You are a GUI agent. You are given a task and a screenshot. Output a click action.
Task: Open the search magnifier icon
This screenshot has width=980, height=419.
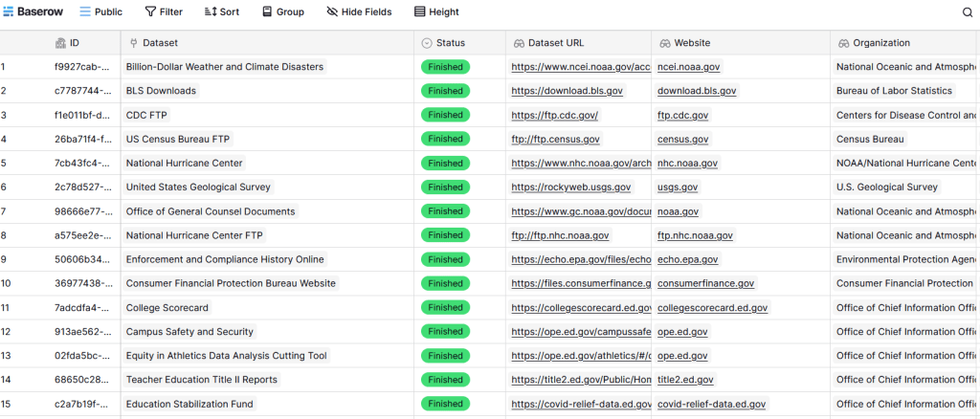pyautogui.click(x=967, y=12)
